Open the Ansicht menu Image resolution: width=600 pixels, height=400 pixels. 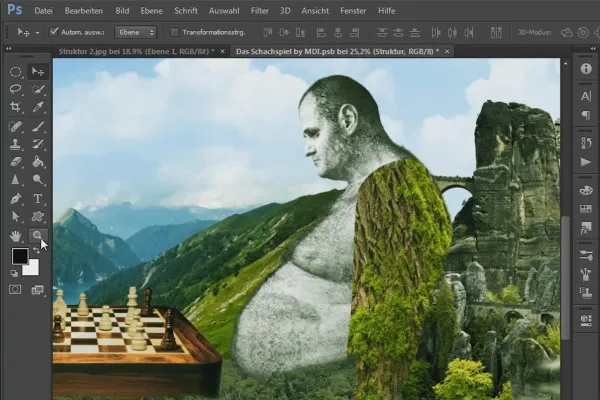coord(315,11)
